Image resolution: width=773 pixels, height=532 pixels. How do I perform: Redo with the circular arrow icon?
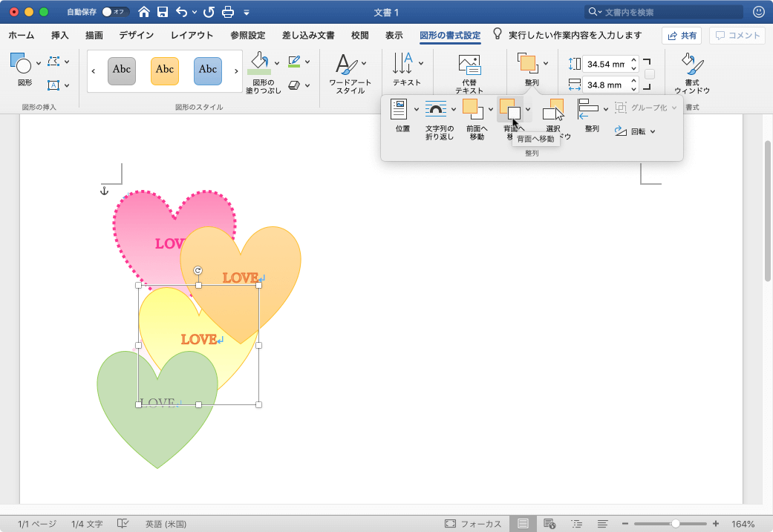pyautogui.click(x=209, y=12)
